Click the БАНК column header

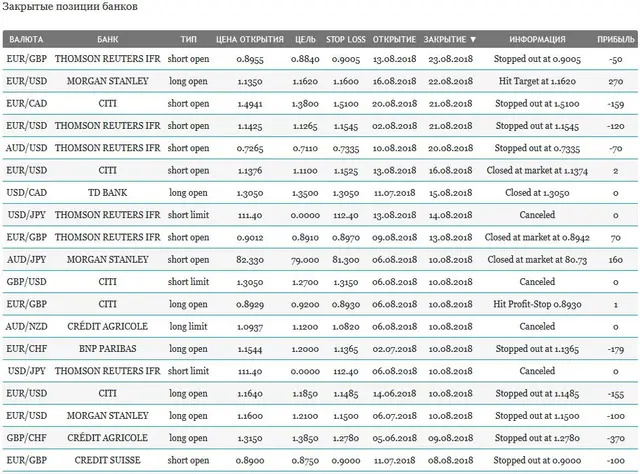coord(108,40)
